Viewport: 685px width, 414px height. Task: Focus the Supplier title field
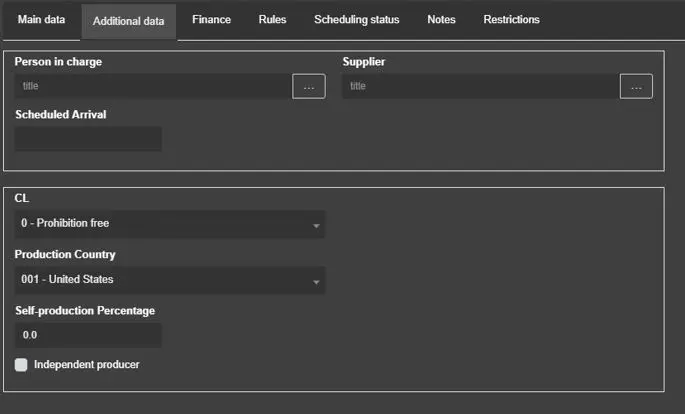(480, 87)
